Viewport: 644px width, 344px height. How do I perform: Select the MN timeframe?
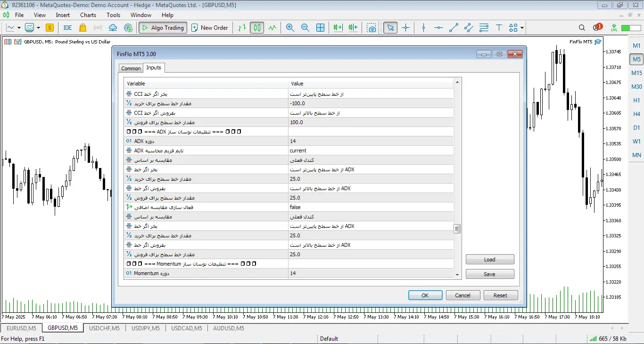point(636,155)
